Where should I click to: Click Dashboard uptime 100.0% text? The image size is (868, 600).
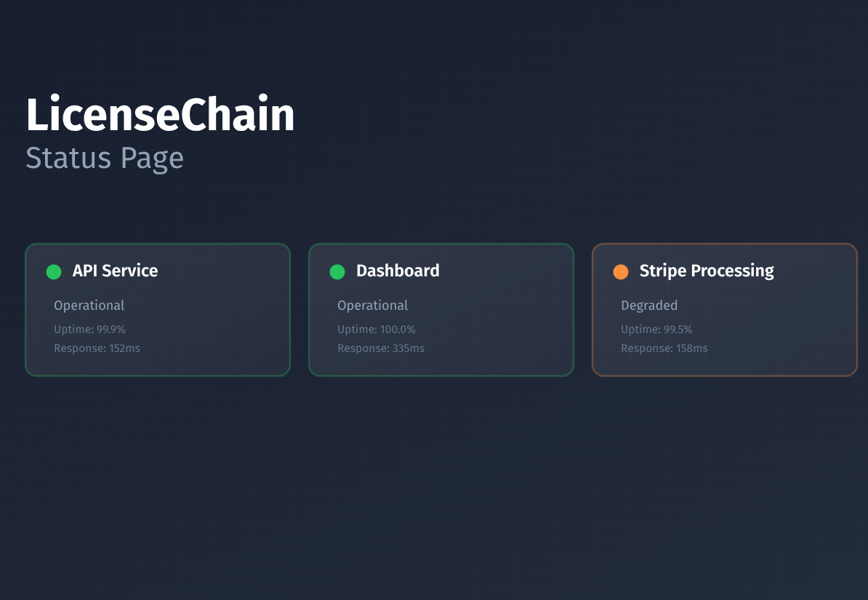point(377,329)
